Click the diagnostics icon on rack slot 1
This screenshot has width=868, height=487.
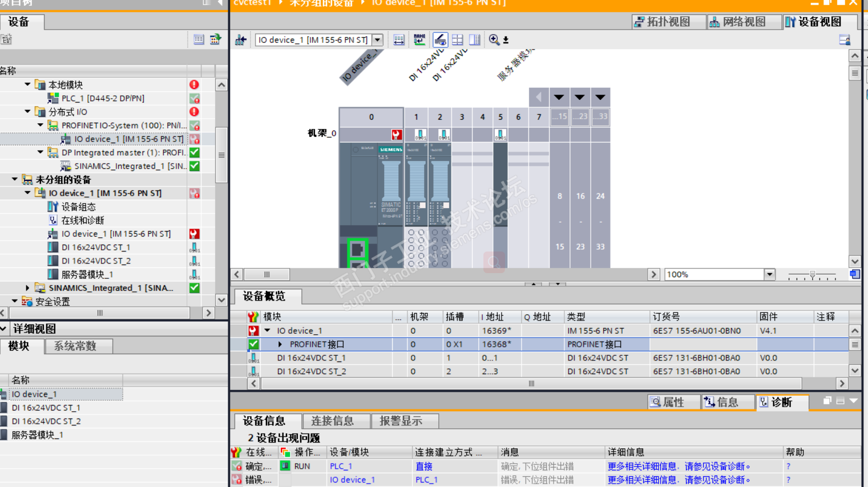(421, 135)
